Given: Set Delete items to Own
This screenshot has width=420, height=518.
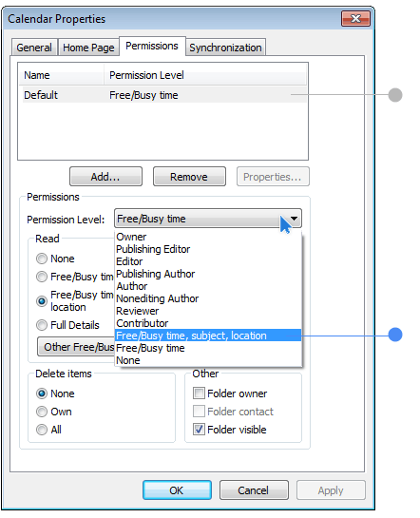Looking at the screenshot, I should (42, 412).
